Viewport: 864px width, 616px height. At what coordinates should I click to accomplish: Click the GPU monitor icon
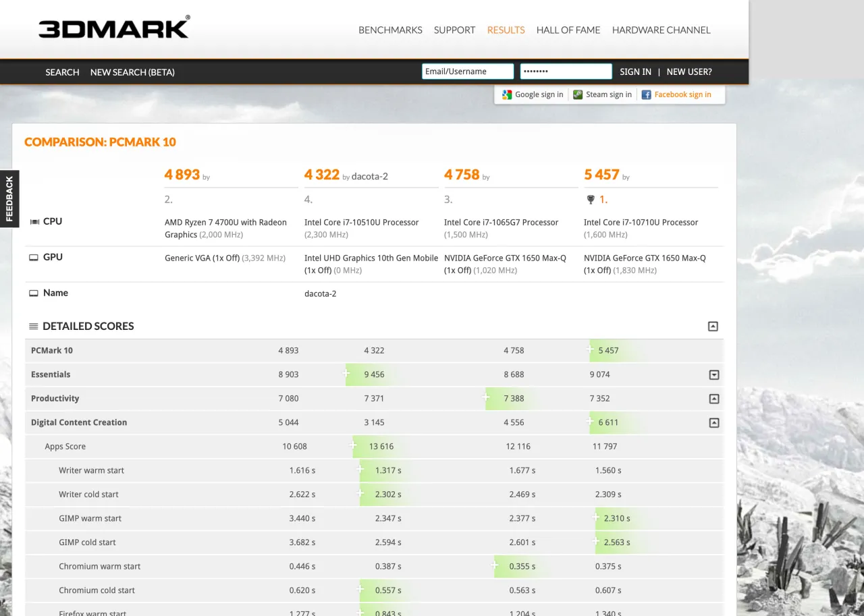point(34,258)
